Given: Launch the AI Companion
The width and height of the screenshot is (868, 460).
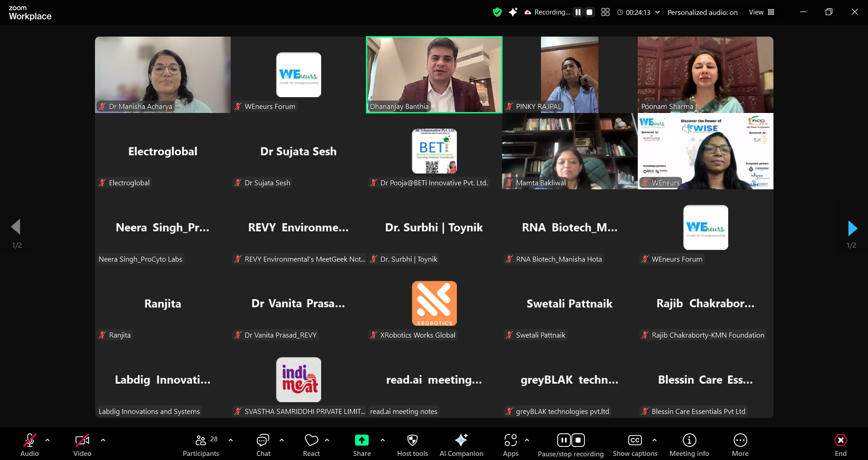Looking at the screenshot, I should pyautogui.click(x=461, y=445).
